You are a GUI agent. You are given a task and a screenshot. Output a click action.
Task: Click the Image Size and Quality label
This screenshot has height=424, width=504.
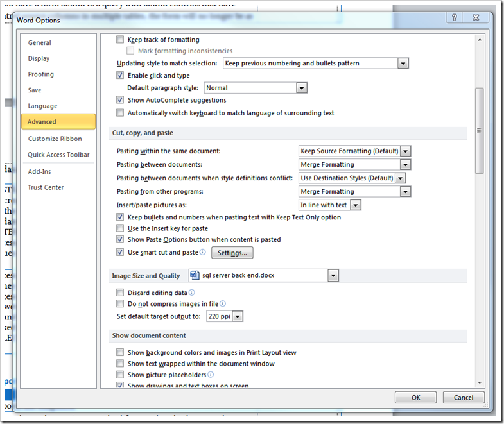(146, 276)
